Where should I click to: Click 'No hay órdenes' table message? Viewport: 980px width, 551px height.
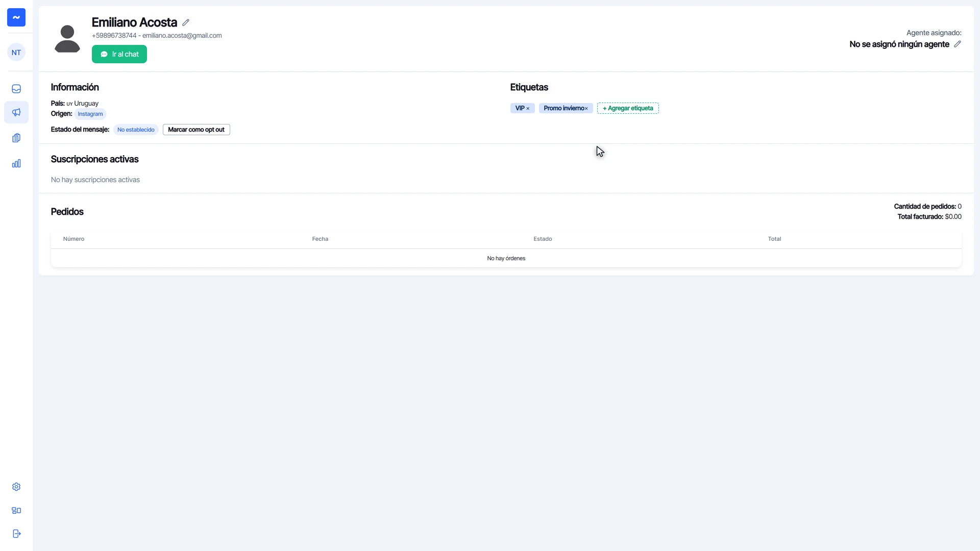[x=506, y=258]
